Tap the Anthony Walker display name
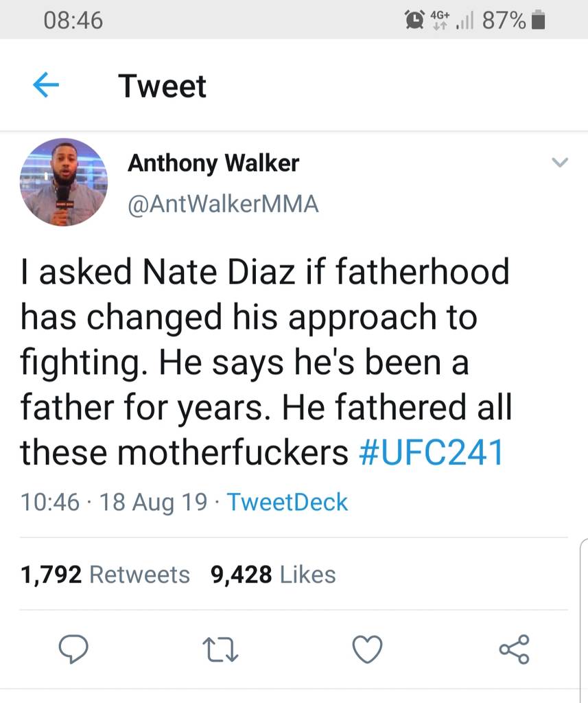This screenshot has width=588, height=703. click(x=213, y=163)
